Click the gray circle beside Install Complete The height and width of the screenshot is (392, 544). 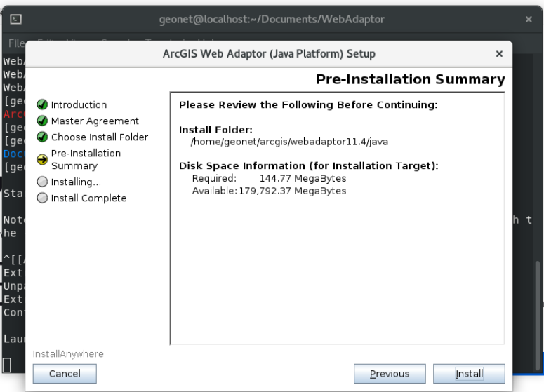(42, 198)
